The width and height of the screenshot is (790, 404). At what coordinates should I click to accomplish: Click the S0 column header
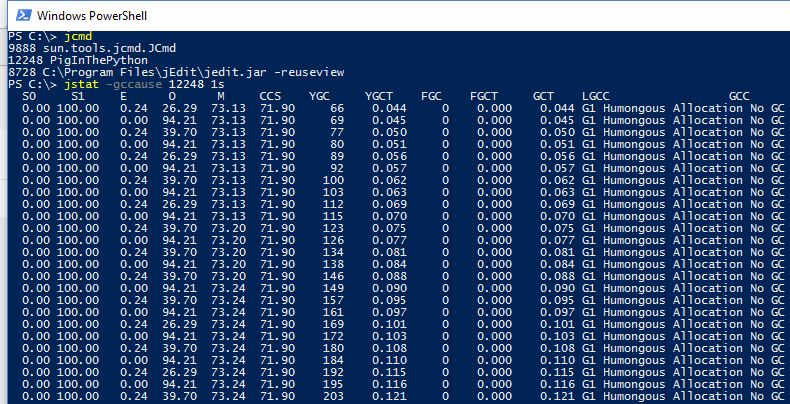click(x=30, y=96)
